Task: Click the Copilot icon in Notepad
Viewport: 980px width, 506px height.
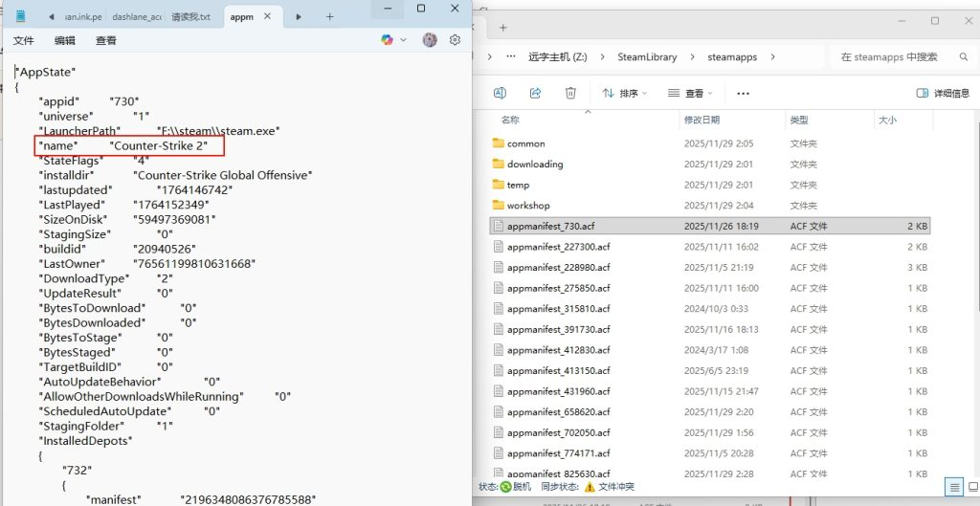Action: click(387, 39)
